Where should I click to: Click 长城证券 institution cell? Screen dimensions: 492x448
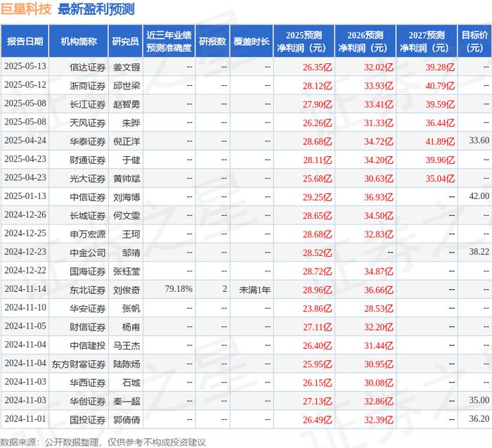[88, 216]
